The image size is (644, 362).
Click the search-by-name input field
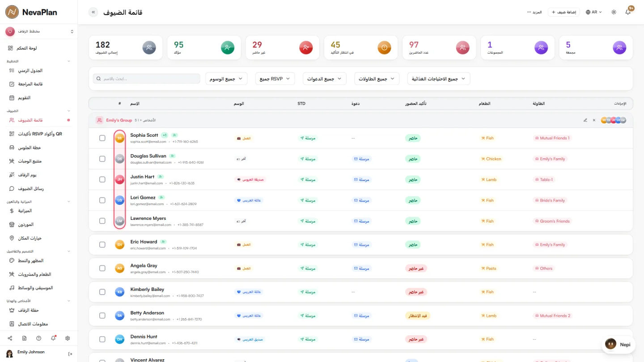pos(146,79)
